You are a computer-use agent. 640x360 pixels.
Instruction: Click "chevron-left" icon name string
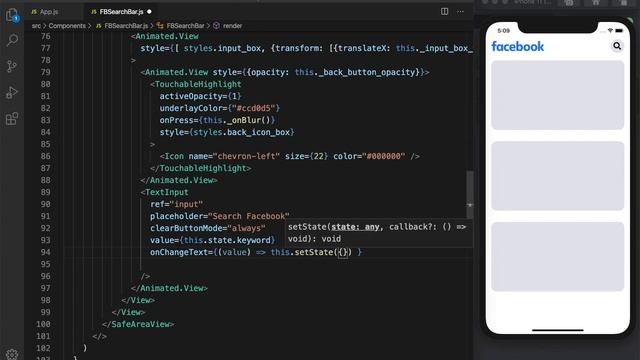click(247, 156)
